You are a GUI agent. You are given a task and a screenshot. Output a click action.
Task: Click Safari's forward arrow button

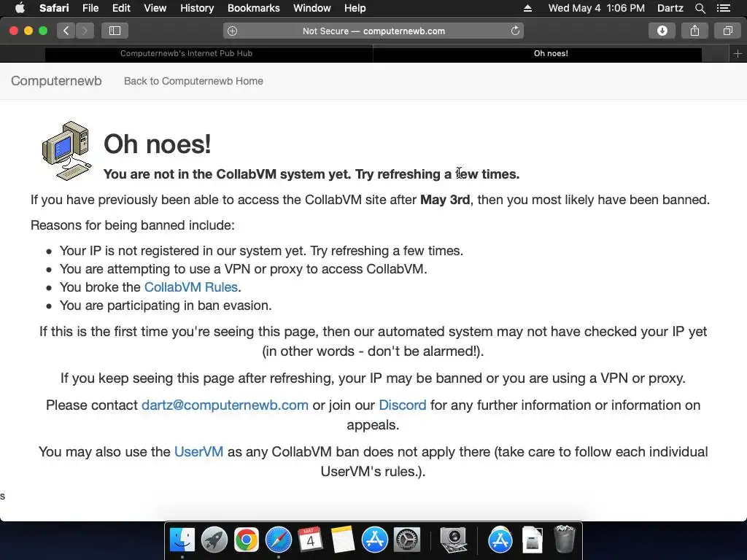(85, 31)
